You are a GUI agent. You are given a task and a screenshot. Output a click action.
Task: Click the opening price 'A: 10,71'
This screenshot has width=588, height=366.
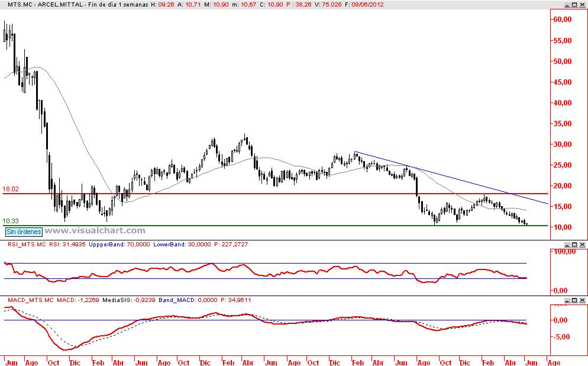(x=190, y=5)
